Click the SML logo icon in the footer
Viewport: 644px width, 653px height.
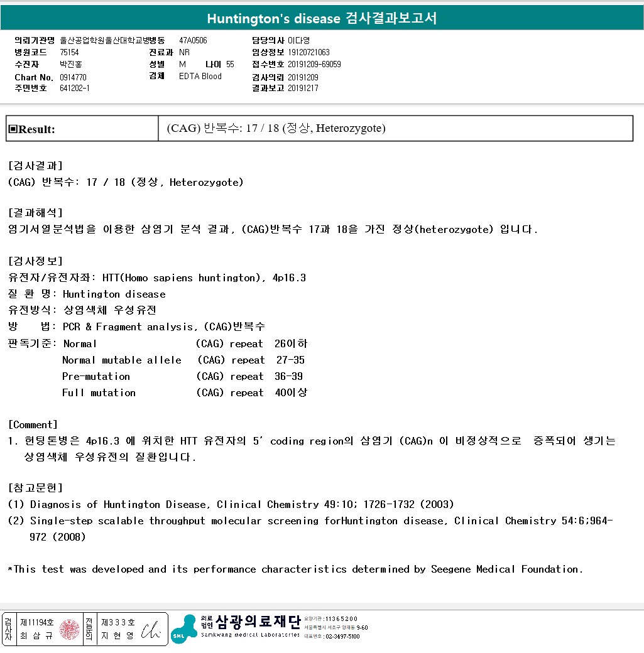coord(184,629)
